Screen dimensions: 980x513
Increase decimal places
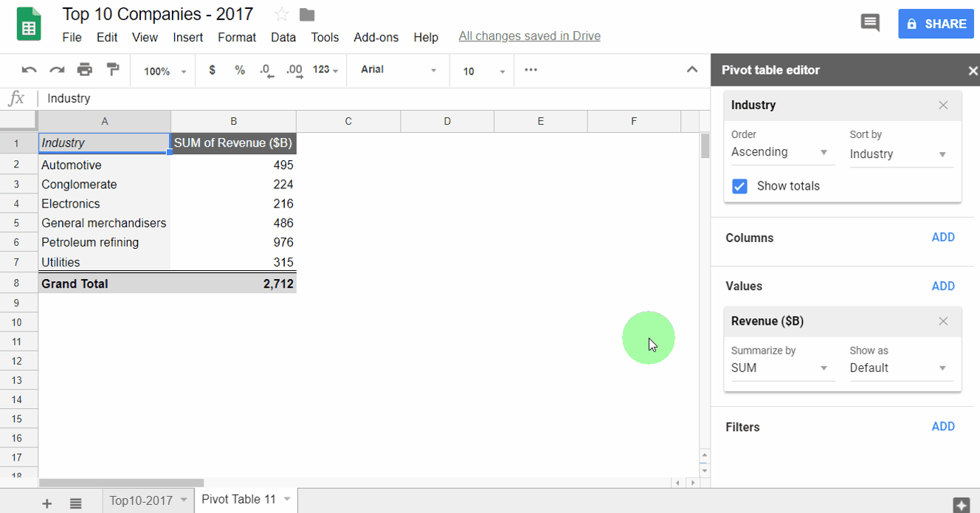point(294,71)
